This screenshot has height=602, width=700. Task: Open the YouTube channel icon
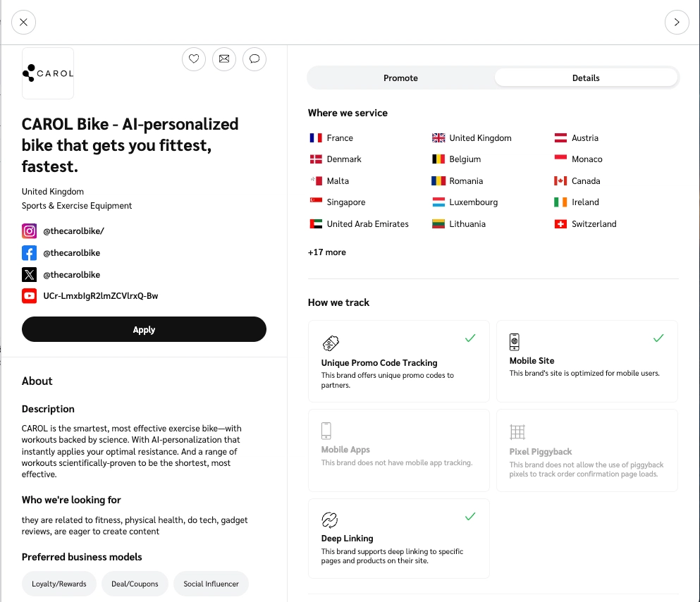pyautogui.click(x=29, y=296)
